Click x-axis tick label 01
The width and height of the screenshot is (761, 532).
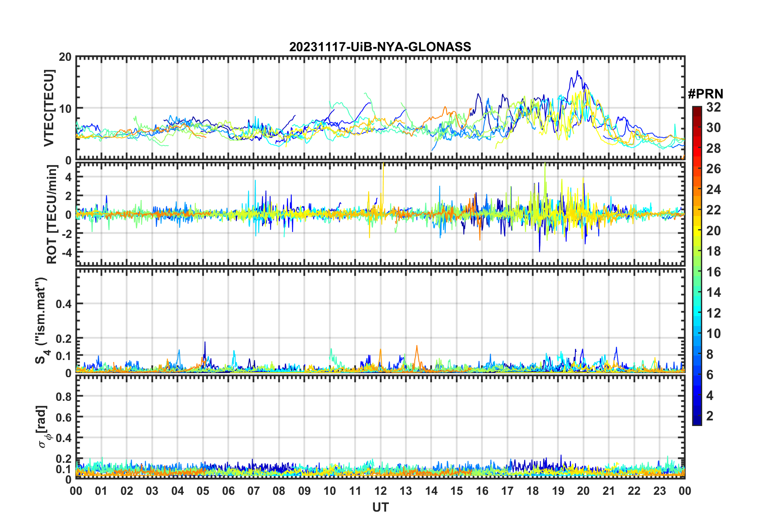coord(101,491)
